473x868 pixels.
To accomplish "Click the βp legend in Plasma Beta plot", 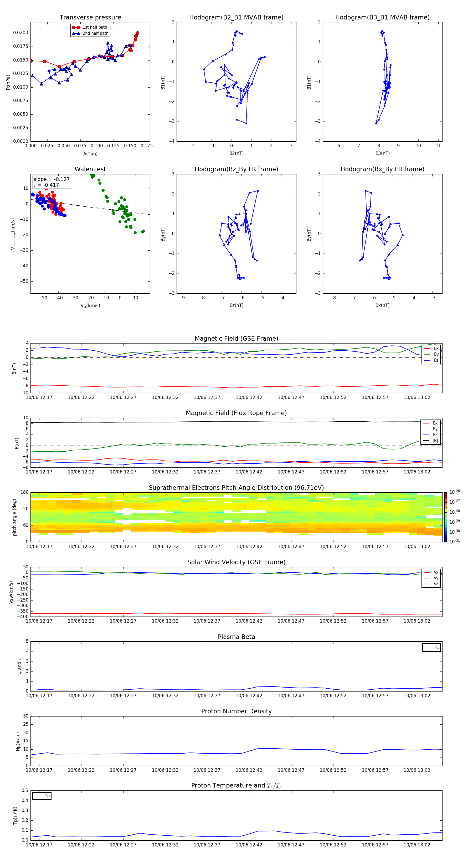I will coord(431,647).
